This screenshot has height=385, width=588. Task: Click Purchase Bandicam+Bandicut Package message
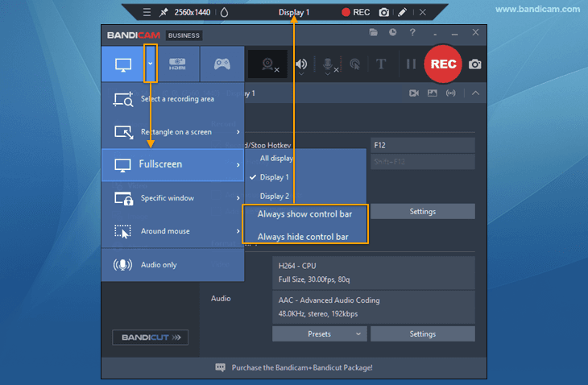pos(294,368)
